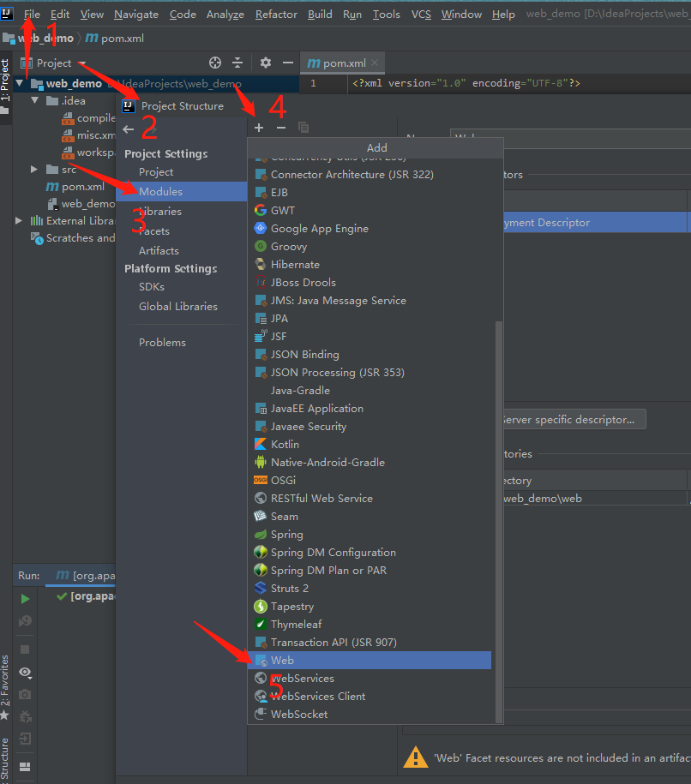Choose Connector Architecture (JSR 322) from Add list
The width and height of the screenshot is (691, 784).
coord(370,175)
